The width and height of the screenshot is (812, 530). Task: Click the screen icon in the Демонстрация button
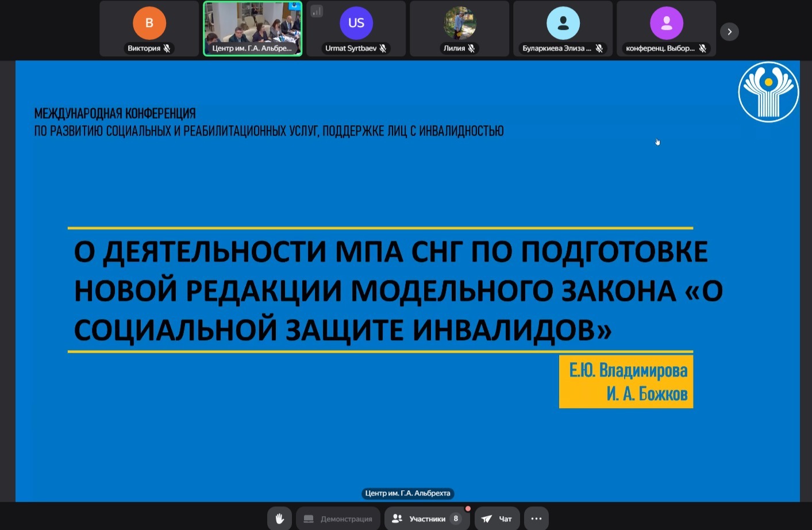(309, 519)
